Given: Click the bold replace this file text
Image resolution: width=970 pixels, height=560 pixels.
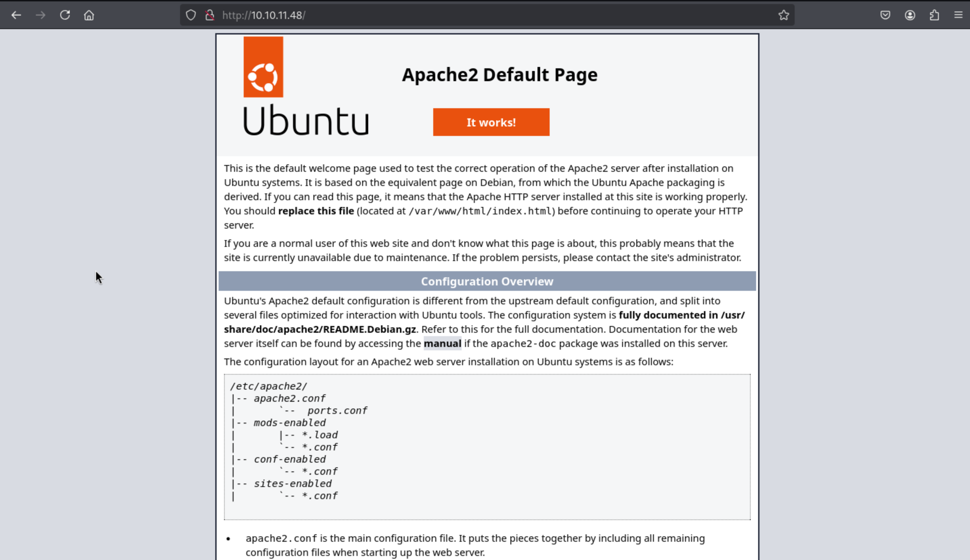Looking at the screenshot, I should pyautogui.click(x=316, y=211).
